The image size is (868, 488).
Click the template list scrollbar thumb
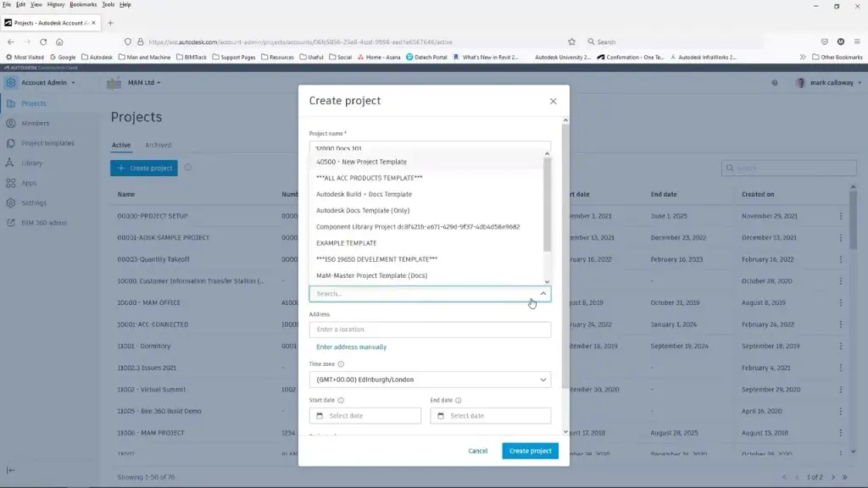click(547, 205)
